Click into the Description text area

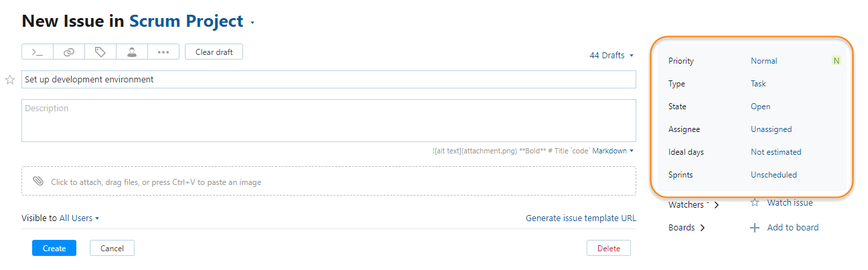[x=328, y=121]
